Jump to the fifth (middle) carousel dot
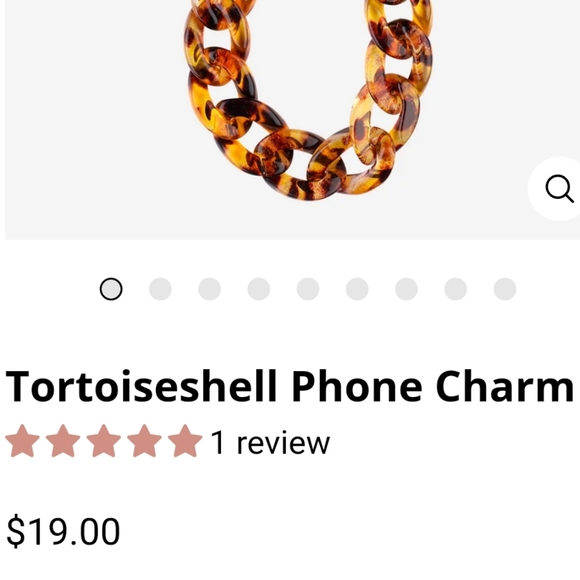Viewport: 580px width, 580px height. click(x=308, y=289)
